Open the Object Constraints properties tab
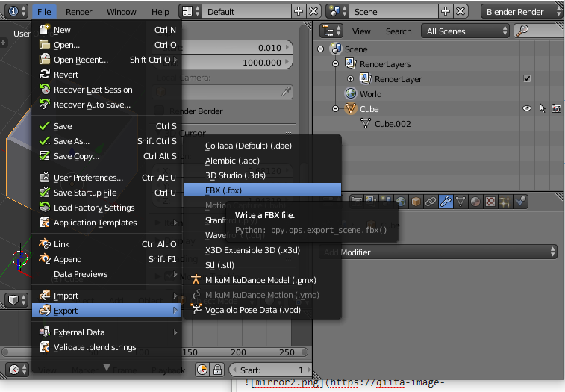Screen dimensions: 565x392 (x=431, y=202)
